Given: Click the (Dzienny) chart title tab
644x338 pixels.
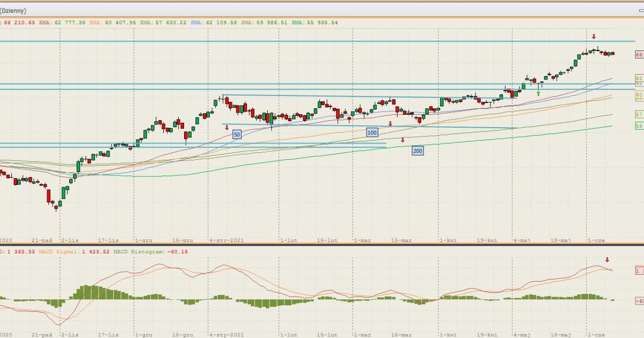Looking at the screenshot, I should [13, 10].
